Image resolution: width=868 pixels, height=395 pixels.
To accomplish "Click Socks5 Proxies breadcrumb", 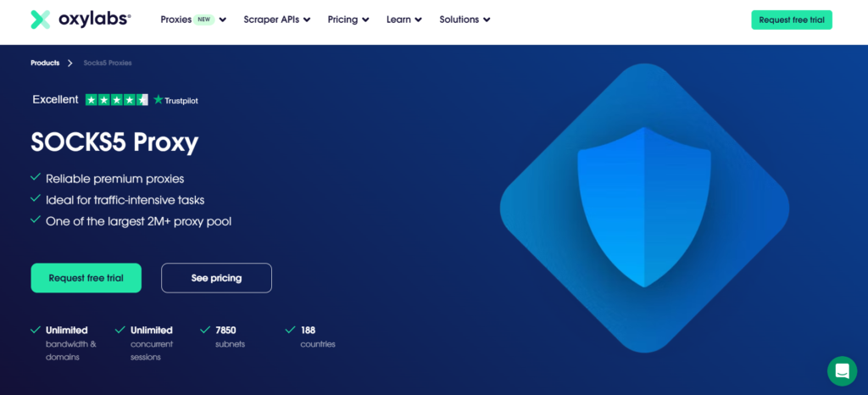I will tap(108, 63).
